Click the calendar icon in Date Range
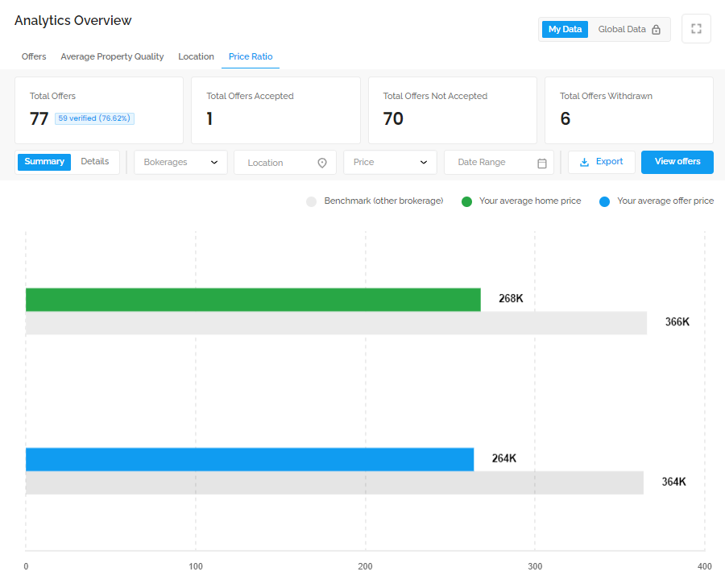 542,164
